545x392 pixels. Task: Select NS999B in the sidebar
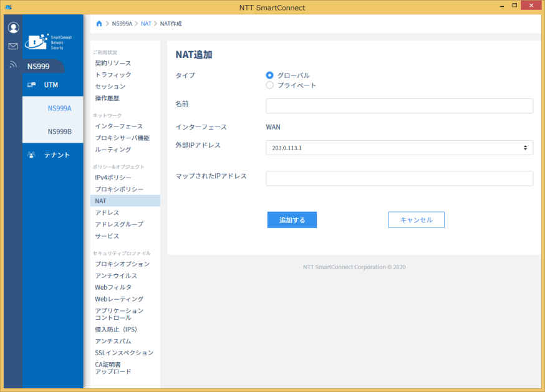point(53,131)
